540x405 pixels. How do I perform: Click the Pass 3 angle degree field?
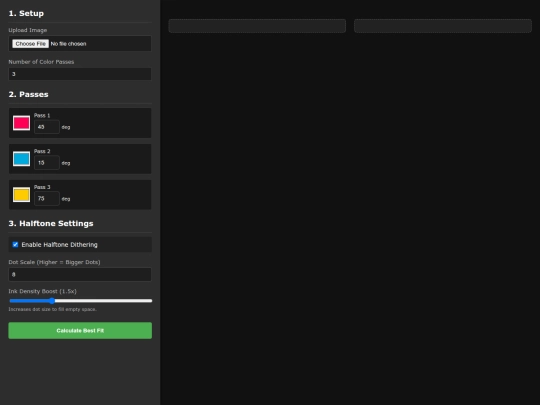pyautogui.click(x=47, y=198)
